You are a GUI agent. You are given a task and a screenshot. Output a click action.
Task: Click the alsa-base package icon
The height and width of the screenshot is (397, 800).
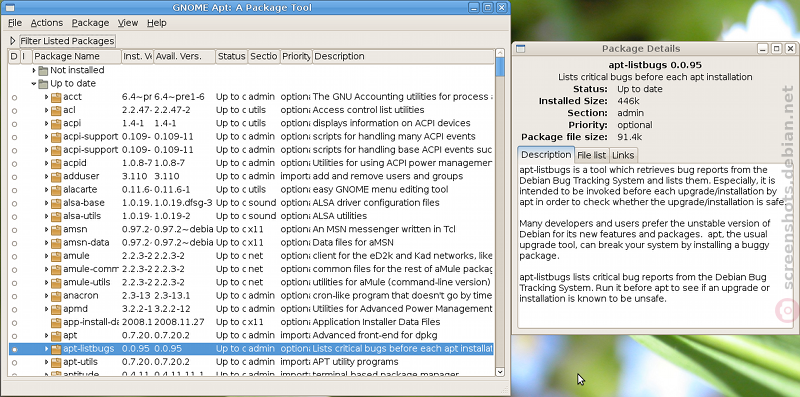pyautogui.click(x=56, y=203)
